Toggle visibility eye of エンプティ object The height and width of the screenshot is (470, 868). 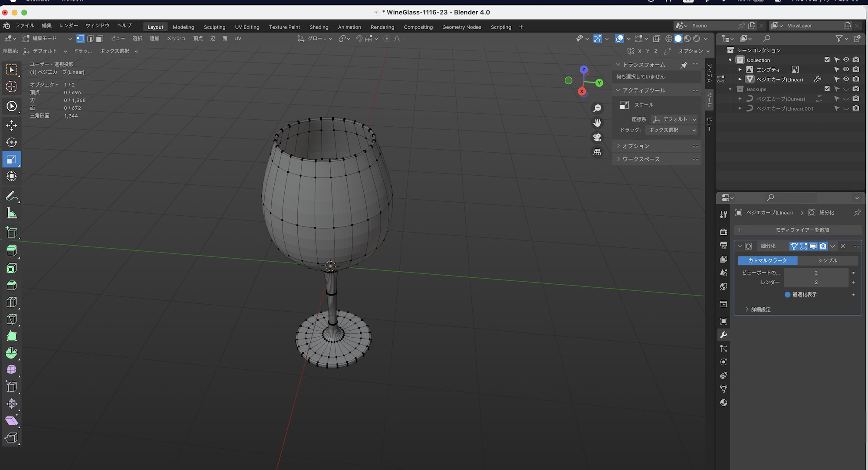(x=846, y=69)
